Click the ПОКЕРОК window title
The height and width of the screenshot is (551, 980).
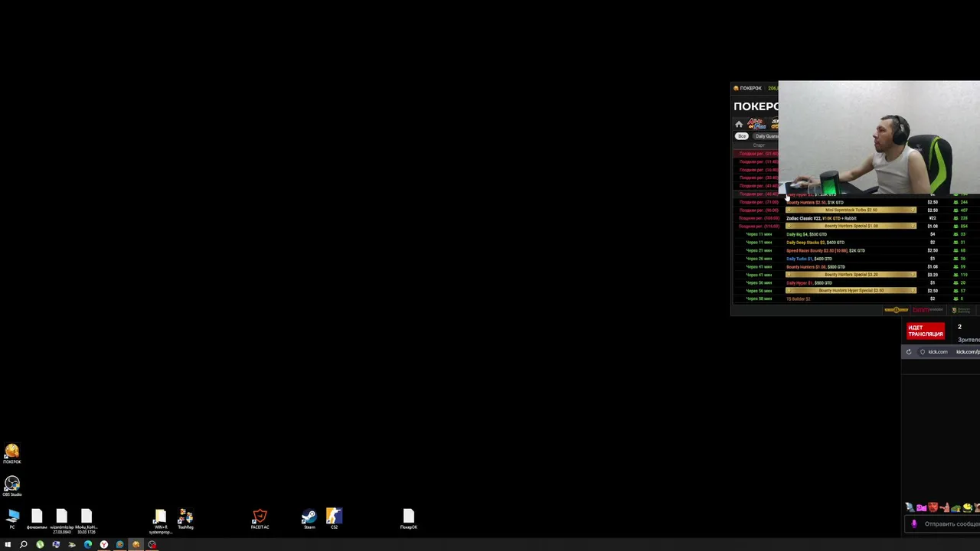(x=750, y=88)
